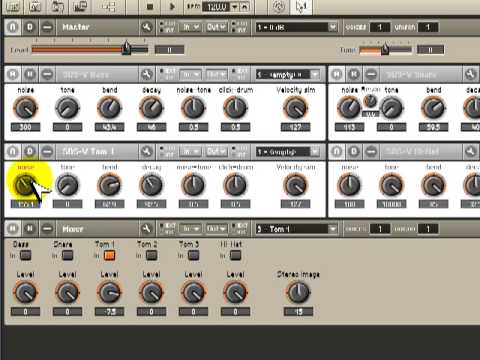Open the Tom 1 snapshot dropdown
The width and height of the screenshot is (480, 360).
288,152
